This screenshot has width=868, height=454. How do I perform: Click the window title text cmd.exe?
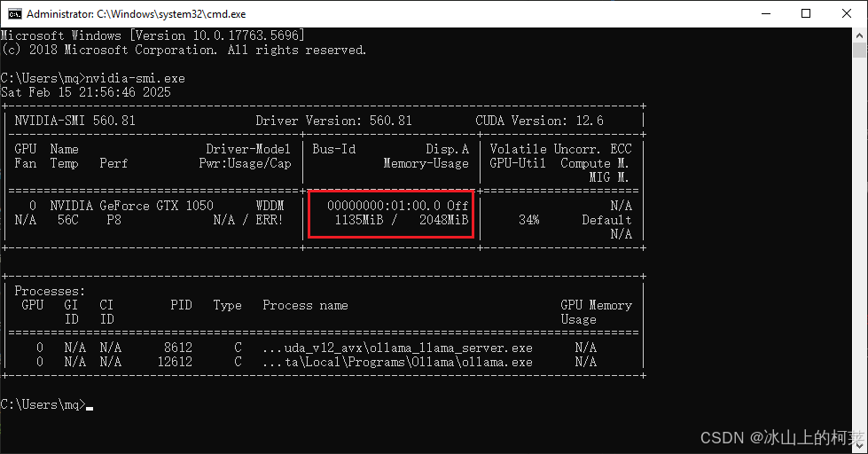137,14
